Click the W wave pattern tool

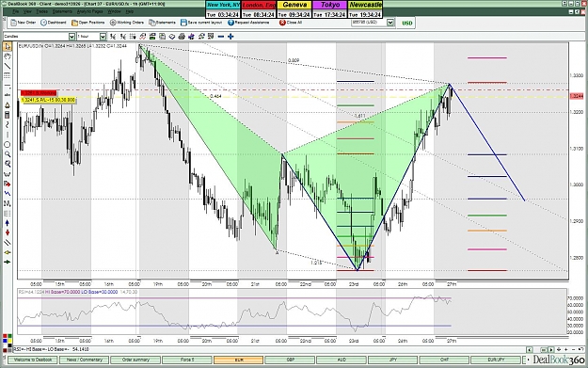click(x=8, y=174)
